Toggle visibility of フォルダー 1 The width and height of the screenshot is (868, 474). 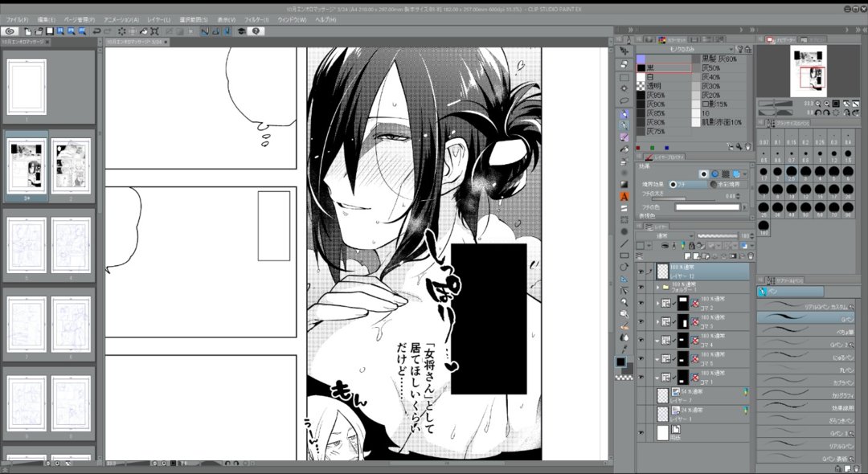click(x=641, y=287)
